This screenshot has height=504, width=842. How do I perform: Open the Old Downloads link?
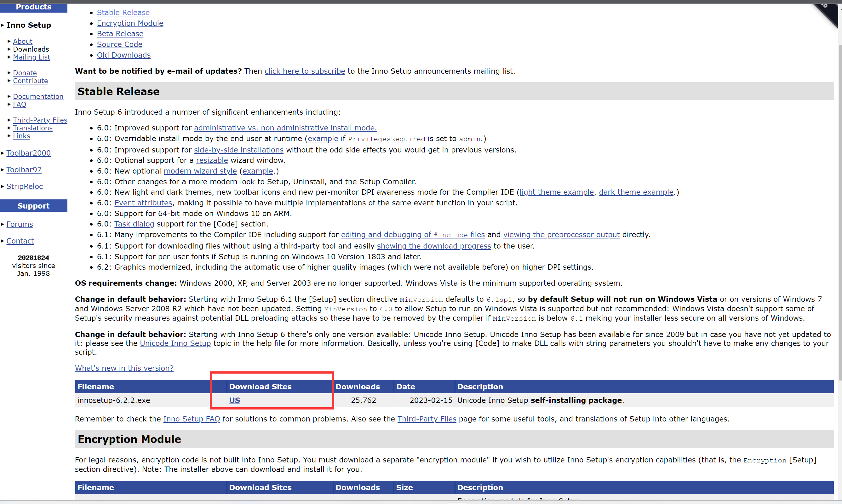[x=123, y=55]
